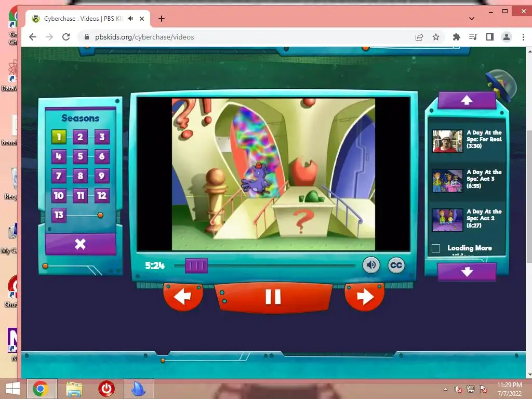
Task: Close the Seasons panel with X
Action: pos(81,244)
